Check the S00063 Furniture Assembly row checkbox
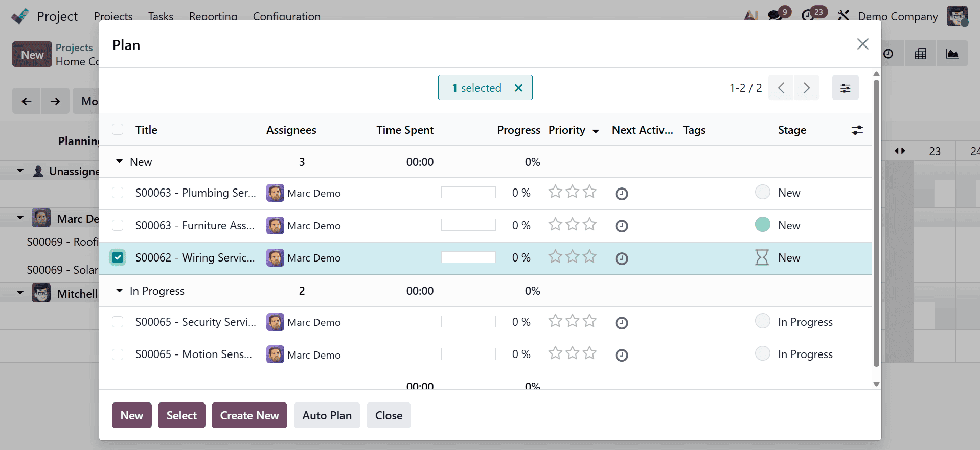Screen dimensions: 980x450 click(118, 225)
